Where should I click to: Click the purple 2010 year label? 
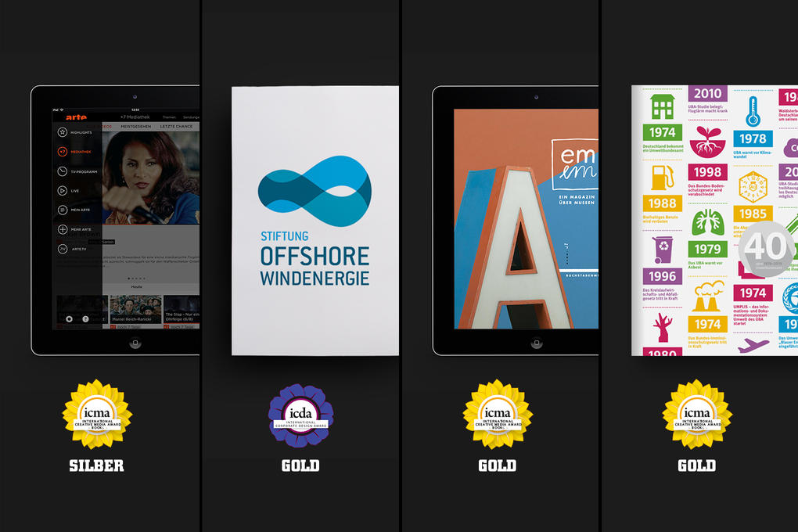pos(708,94)
